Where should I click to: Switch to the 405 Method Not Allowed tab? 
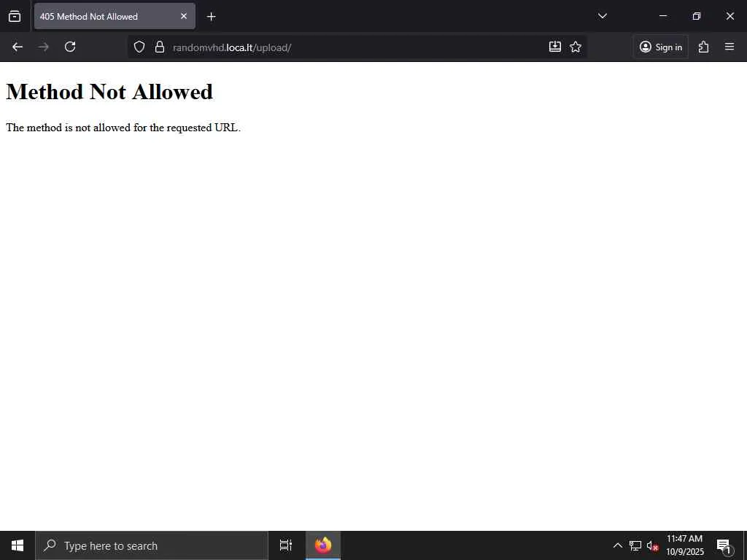coord(115,16)
